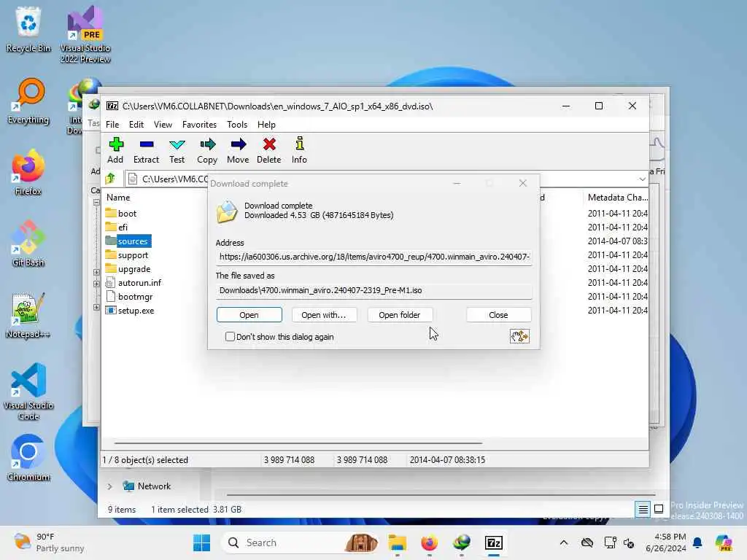Select the setup.exe file
The image size is (747, 560).
(x=130, y=310)
